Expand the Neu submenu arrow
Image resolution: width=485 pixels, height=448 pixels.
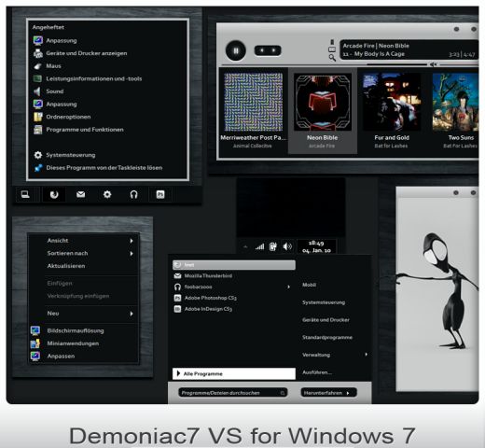tap(132, 314)
